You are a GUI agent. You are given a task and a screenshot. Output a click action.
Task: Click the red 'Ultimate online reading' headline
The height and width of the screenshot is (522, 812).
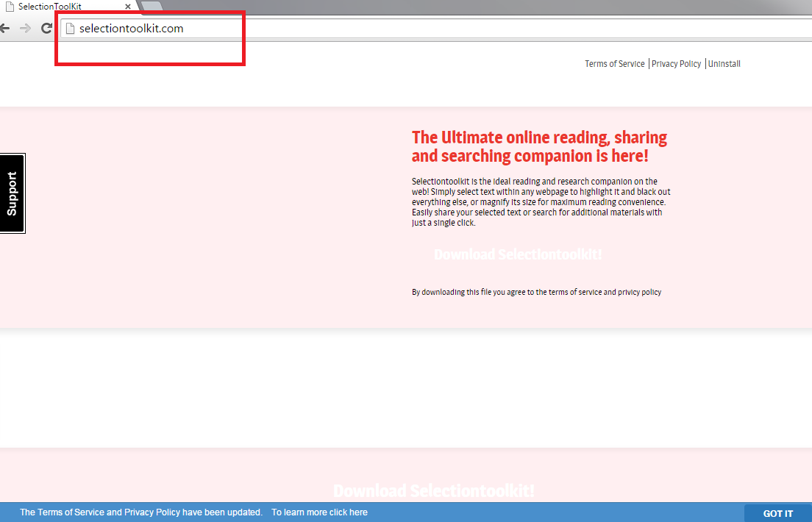pos(539,147)
